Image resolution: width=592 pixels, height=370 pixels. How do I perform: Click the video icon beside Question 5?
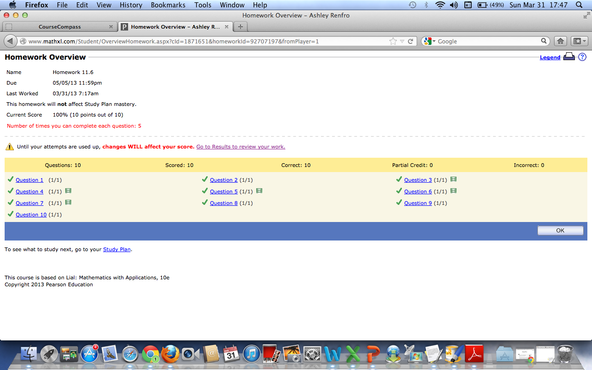259,191
